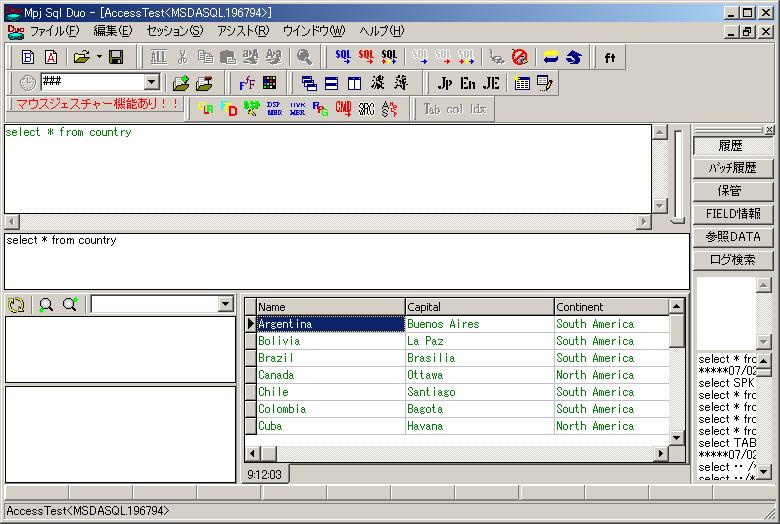Open the lower-left filter combo dropdown
The image size is (780, 524).
(226, 304)
